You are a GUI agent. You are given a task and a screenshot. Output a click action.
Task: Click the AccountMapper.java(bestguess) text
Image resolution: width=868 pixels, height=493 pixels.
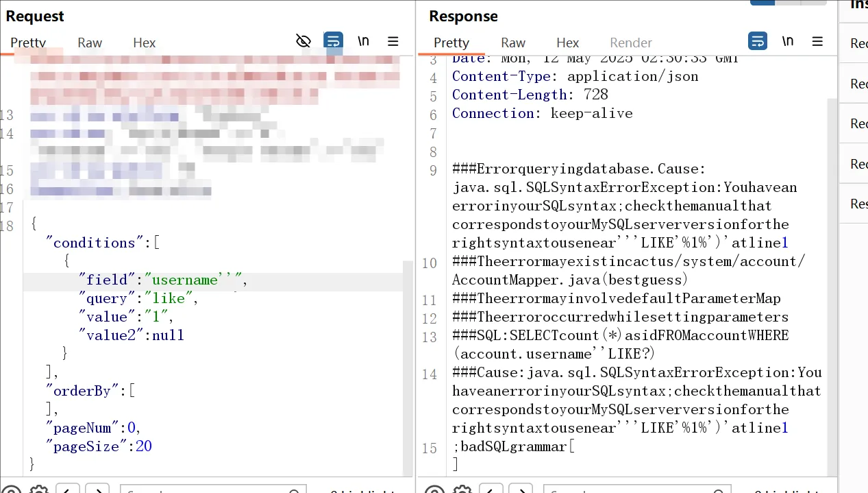tap(570, 280)
